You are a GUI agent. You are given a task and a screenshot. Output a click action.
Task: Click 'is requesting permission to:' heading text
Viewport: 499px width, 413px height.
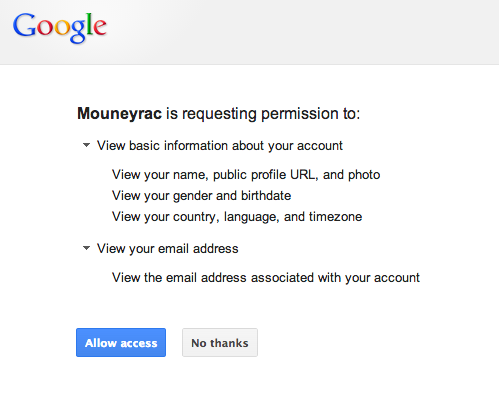(x=263, y=114)
